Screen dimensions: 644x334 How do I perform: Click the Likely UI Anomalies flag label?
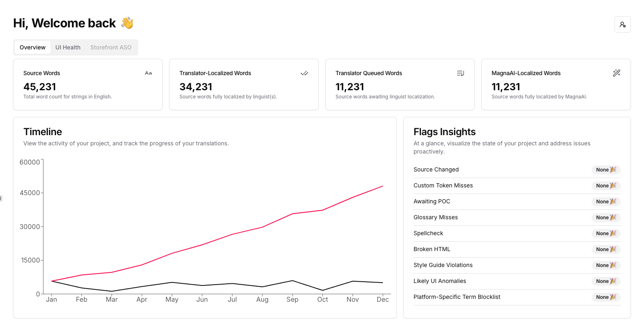pyautogui.click(x=440, y=281)
